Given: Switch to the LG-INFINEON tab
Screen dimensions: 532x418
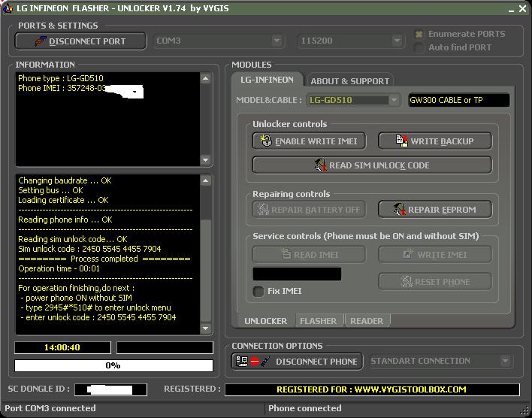Looking at the screenshot, I should pyautogui.click(x=267, y=80).
